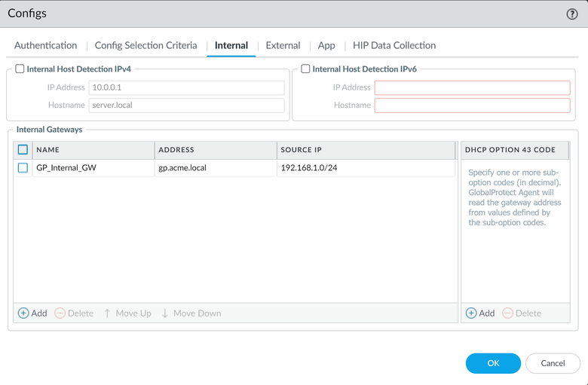Switch to the Authentication tab
The height and width of the screenshot is (385, 588).
pos(45,45)
